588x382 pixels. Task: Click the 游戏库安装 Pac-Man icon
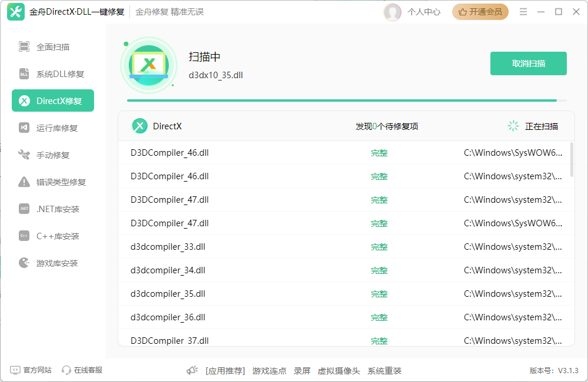coord(24,263)
